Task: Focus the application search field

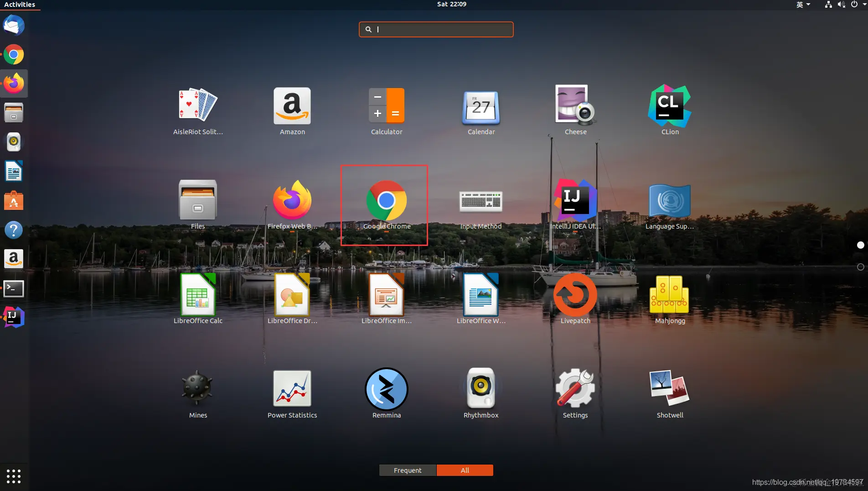Action: [436, 29]
